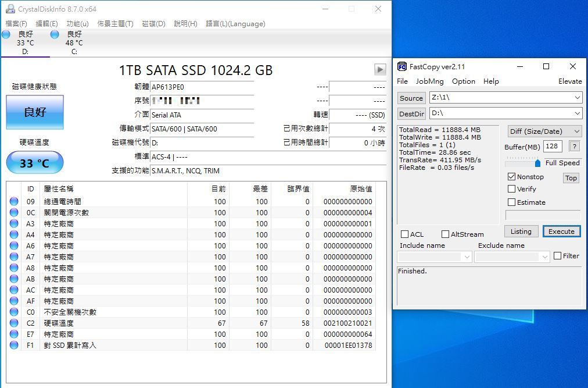Select the D: drive status orb

click(x=6, y=34)
